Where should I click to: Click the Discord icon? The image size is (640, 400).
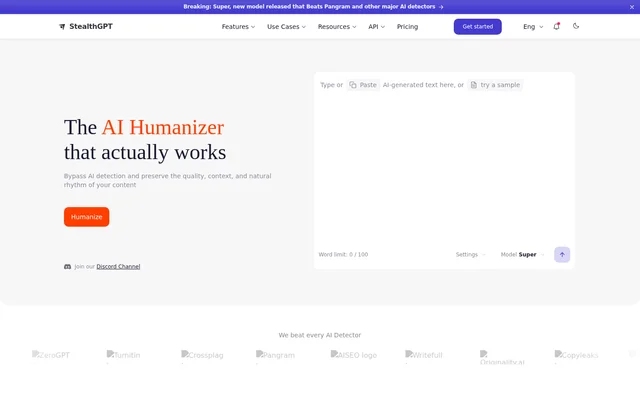pyautogui.click(x=67, y=267)
